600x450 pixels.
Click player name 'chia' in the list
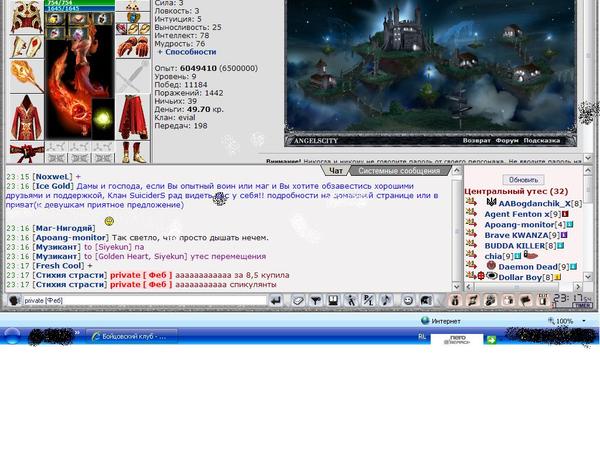point(493,256)
